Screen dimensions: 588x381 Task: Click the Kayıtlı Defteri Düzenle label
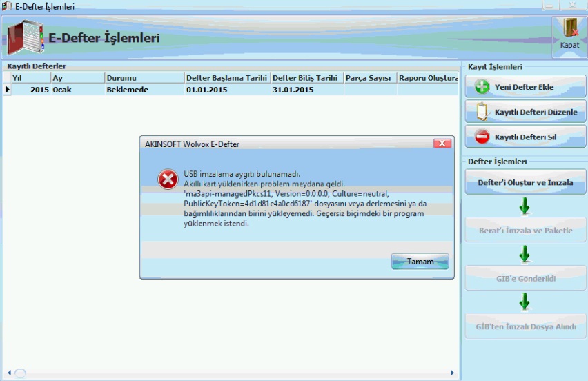coord(536,112)
